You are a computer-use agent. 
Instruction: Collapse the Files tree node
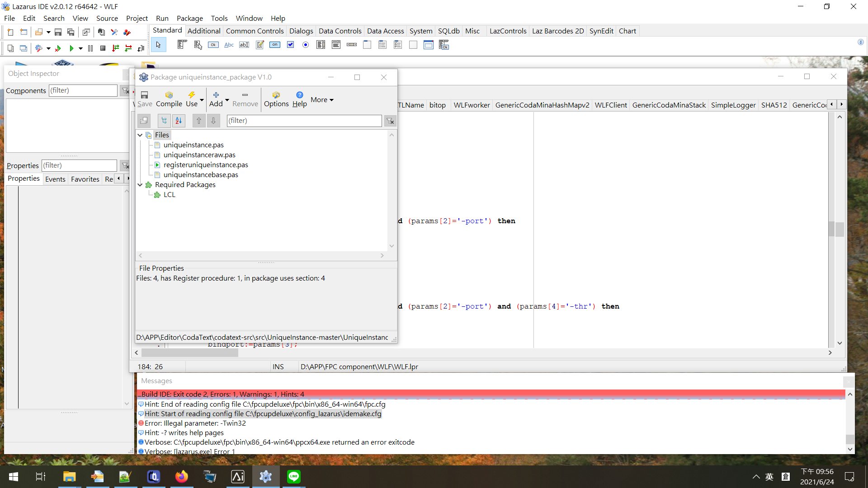click(x=140, y=135)
